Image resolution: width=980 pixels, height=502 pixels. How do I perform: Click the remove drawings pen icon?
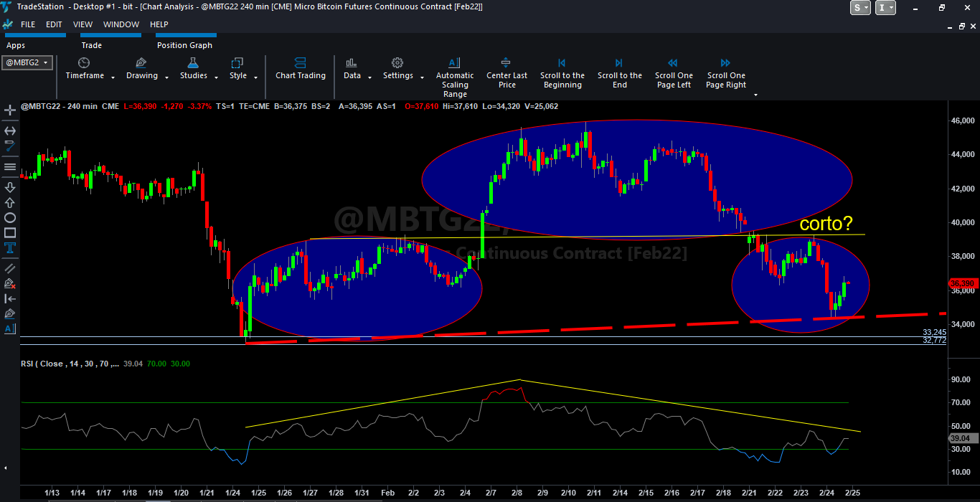pyautogui.click(x=10, y=283)
